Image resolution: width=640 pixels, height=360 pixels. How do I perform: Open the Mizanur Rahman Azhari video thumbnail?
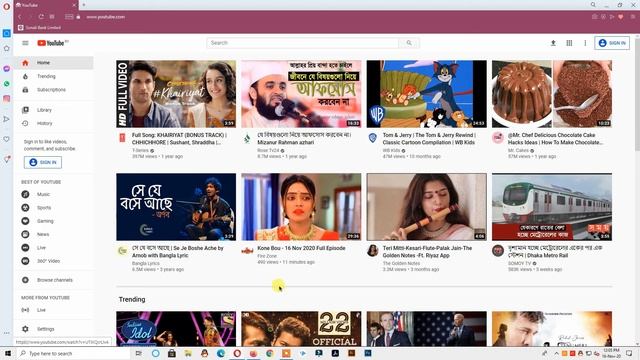[x=301, y=94]
